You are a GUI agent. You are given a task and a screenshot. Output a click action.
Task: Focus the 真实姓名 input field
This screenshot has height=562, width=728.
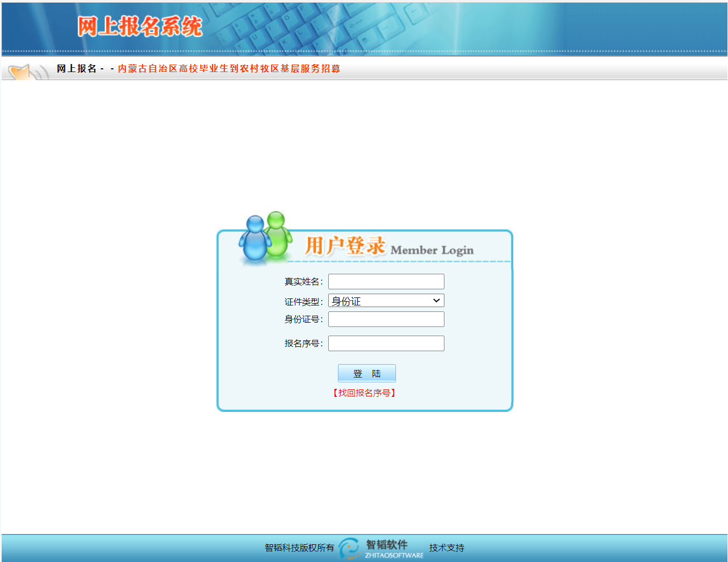(386, 282)
